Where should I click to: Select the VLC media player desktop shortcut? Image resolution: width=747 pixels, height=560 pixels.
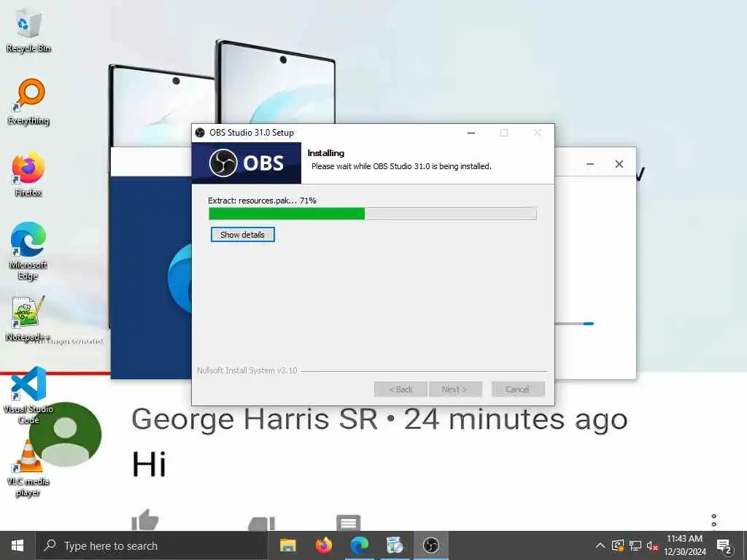point(28,469)
